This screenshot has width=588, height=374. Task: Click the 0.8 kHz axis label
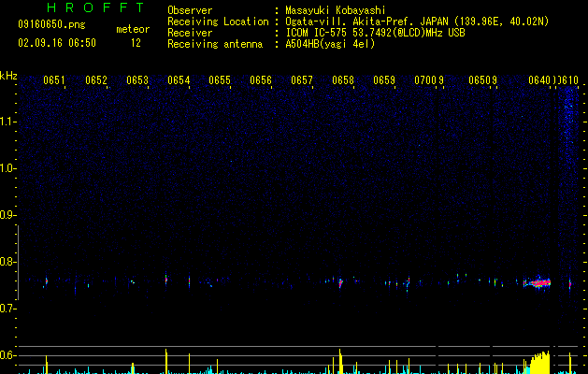tap(8, 262)
